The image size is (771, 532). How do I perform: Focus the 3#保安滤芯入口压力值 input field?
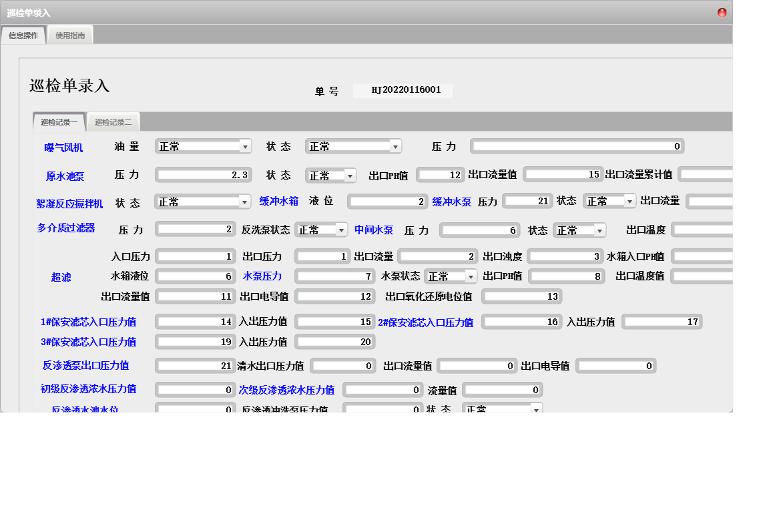tap(195, 342)
